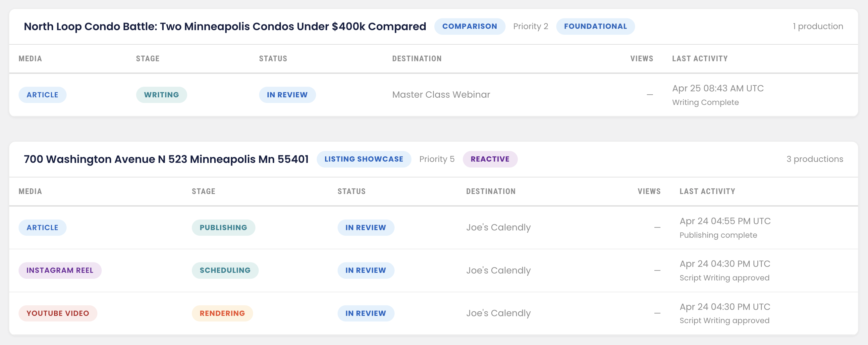Click the FOUNDATIONAL badge

pos(595,26)
